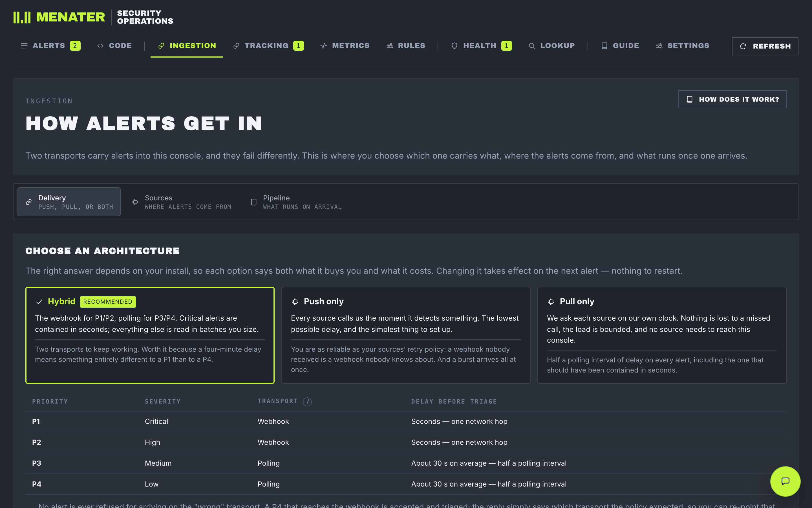Click the Health shield icon
Screen dimensions: 812x508
(454, 46)
